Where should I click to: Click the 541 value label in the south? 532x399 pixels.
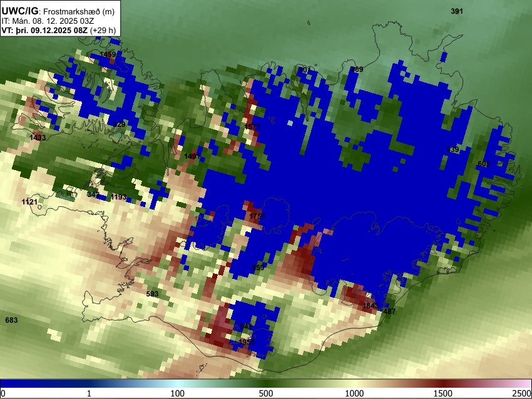[246, 326]
